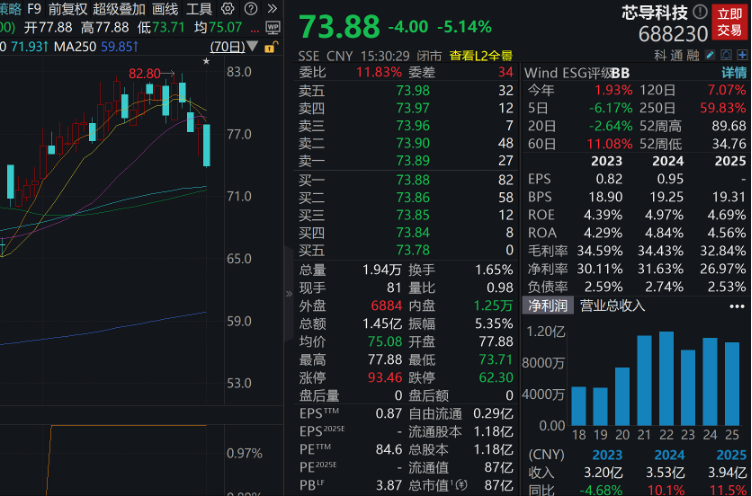Click the 融 tag label
The width and height of the screenshot is (752, 496).
pyautogui.click(x=693, y=55)
